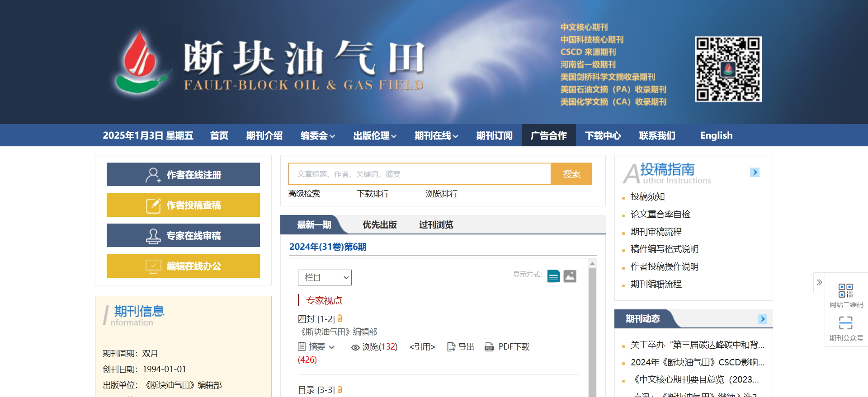868x397 pixels.
Task: Switch to image display mode icon
Action: 570,276
